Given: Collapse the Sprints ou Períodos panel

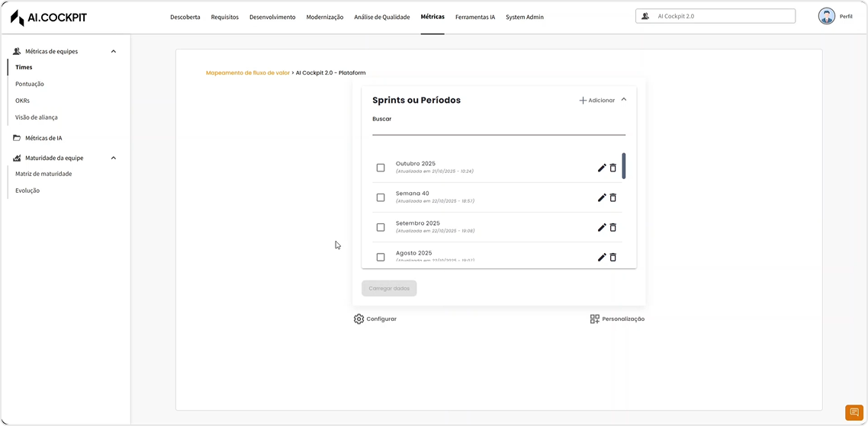Looking at the screenshot, I should click(624, 100).
